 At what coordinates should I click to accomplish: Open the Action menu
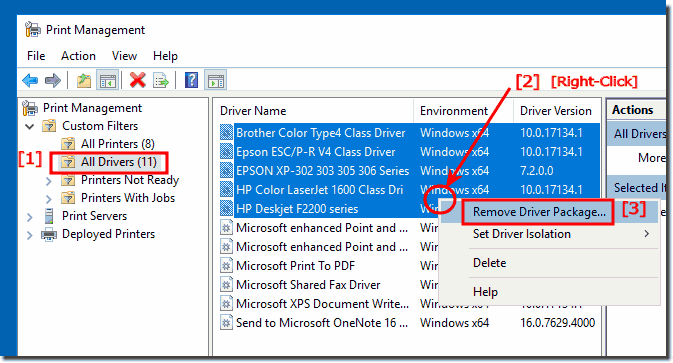pyautogui.click(x=78, y=56)
